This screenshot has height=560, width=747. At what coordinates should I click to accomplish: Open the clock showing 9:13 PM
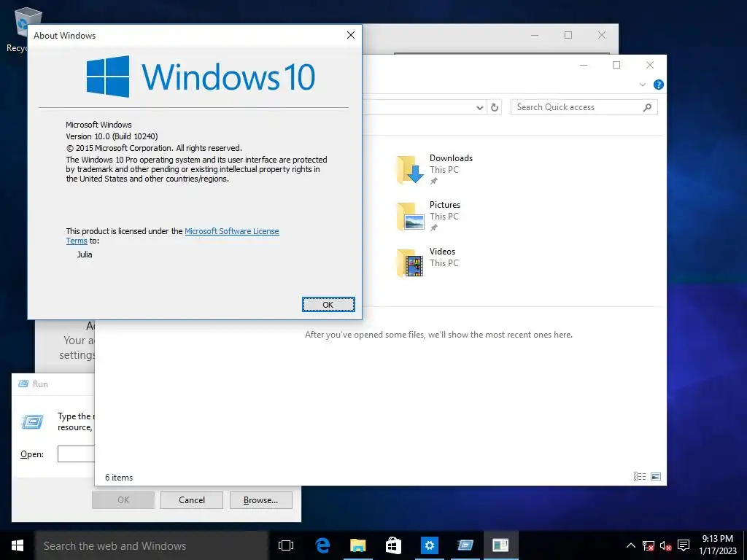718,545
